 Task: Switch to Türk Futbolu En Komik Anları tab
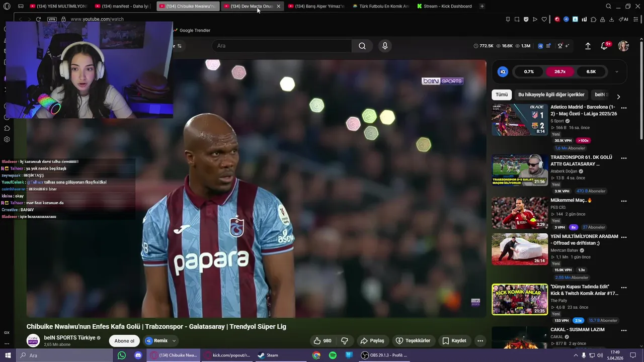click(381, 6)
